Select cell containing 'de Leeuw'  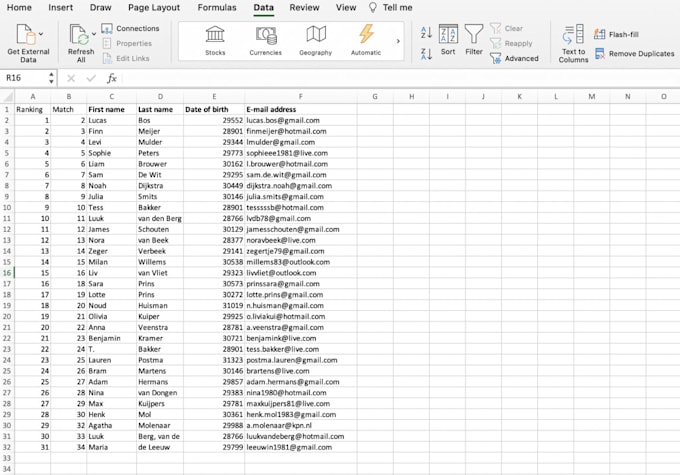(x=160, y=447)
